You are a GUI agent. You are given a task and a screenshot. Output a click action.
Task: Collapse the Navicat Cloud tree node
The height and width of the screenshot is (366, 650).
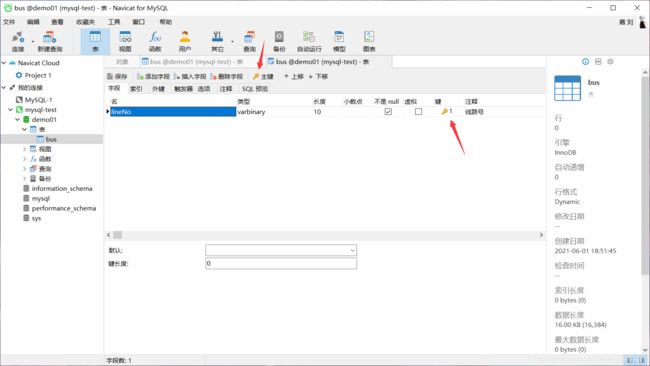[4, 63]
